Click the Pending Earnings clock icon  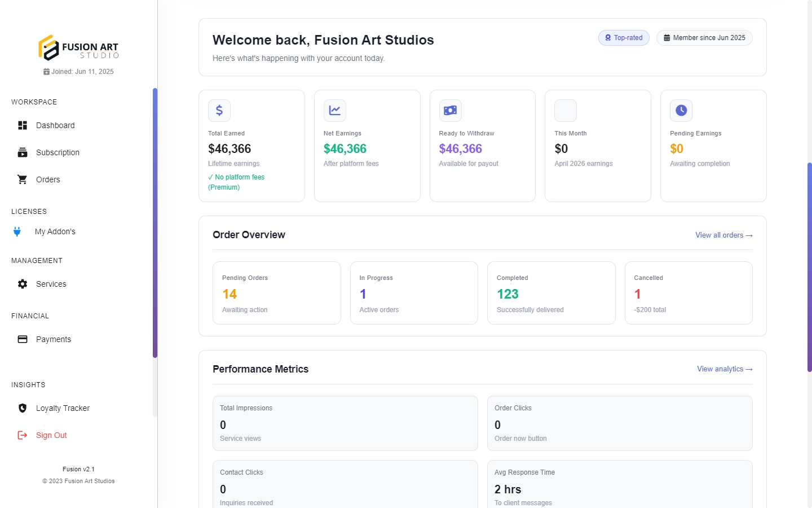coord(681,111)
